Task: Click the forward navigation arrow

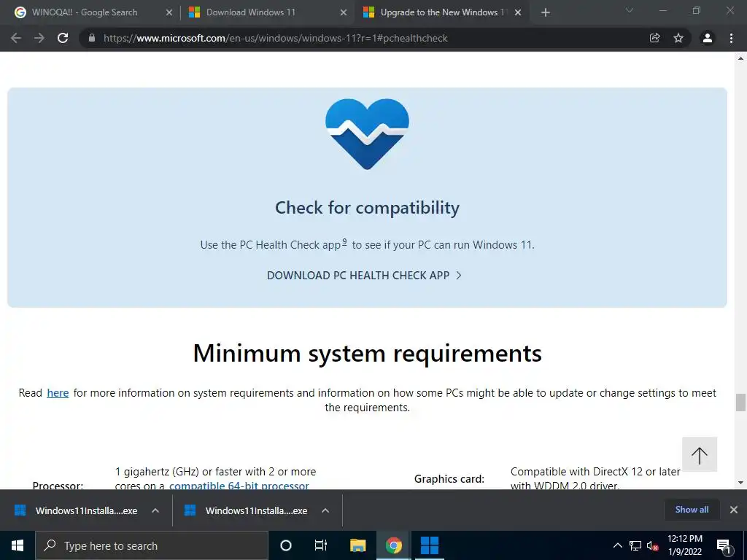Action: pyautogui.click(x=39, y=38)
